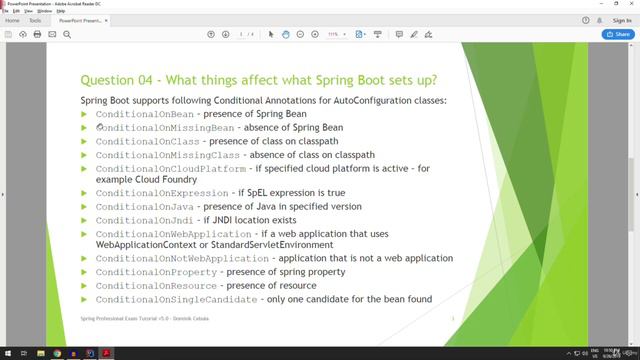Open File Explorer from taskbar
The height and width of the screenshot is (360, 640).
click(x=41, y=353)
